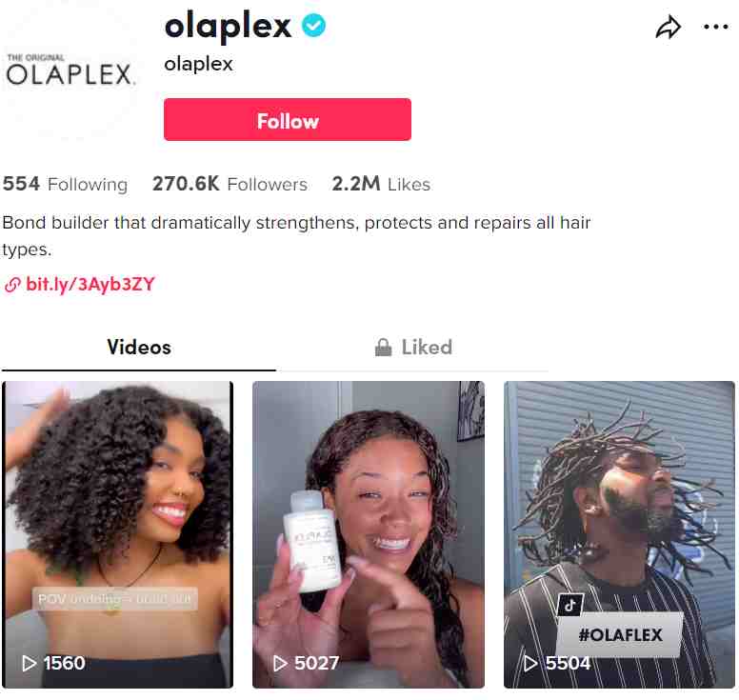Open the curly hair POV video thumbnail

(x=118, y=534)
